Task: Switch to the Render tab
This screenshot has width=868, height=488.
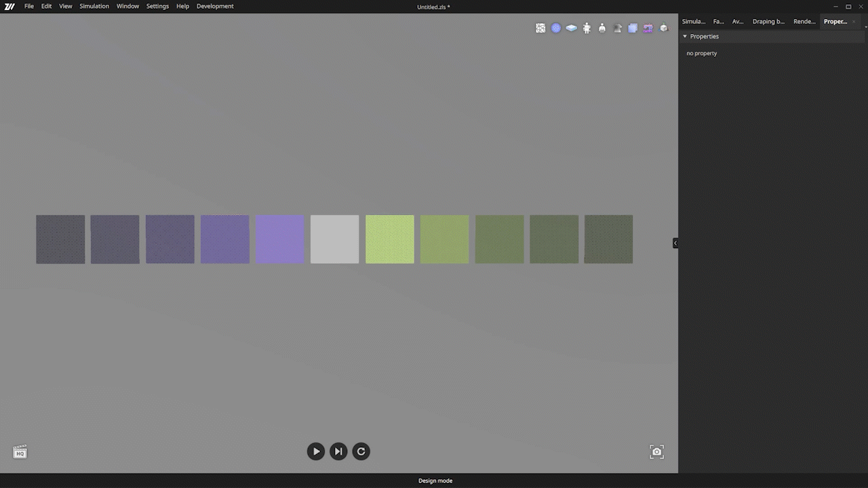Action: [804, 22]
